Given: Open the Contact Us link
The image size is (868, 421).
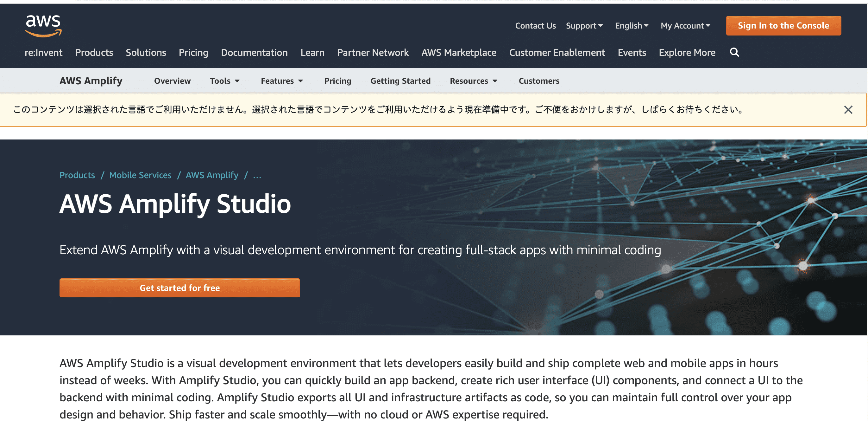Looking at the screenshot, I should [x=535, y=25].
